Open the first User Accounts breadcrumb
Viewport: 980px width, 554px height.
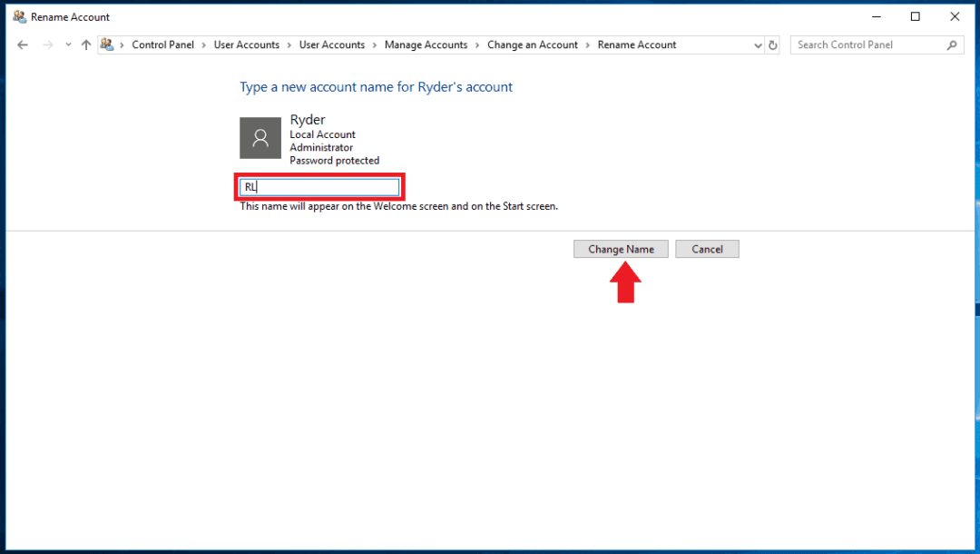(246, 45)
